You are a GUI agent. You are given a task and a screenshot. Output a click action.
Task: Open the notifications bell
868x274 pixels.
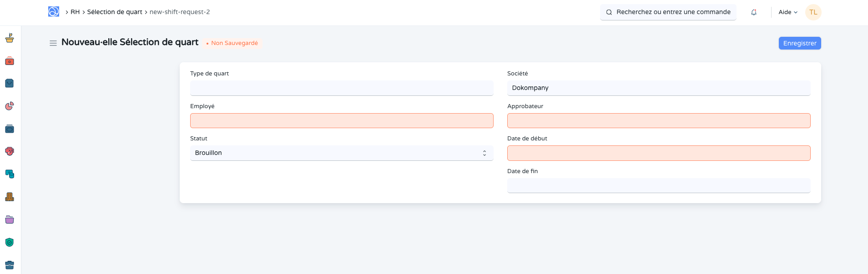(x=754, y=12)
